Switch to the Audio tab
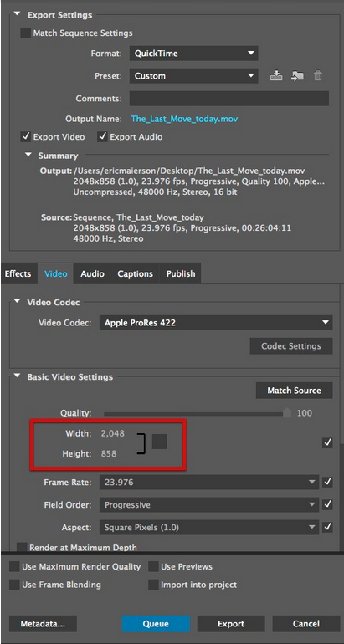 (92, 273)
